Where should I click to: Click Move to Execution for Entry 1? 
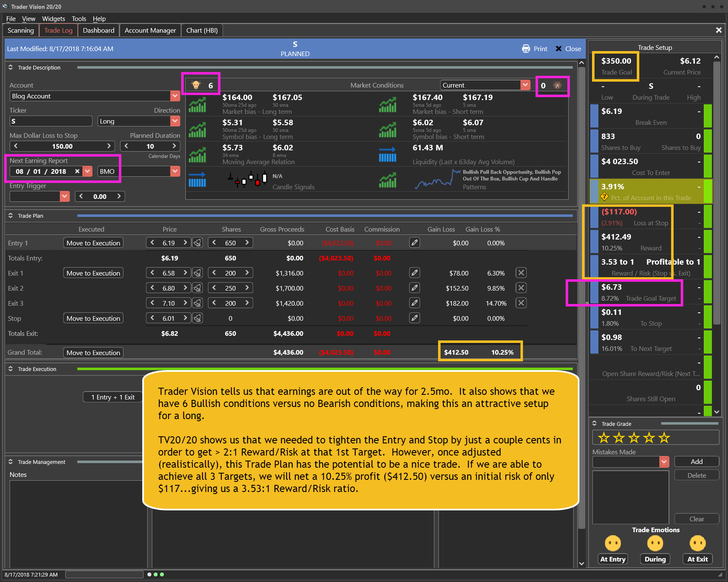point(93,243)
